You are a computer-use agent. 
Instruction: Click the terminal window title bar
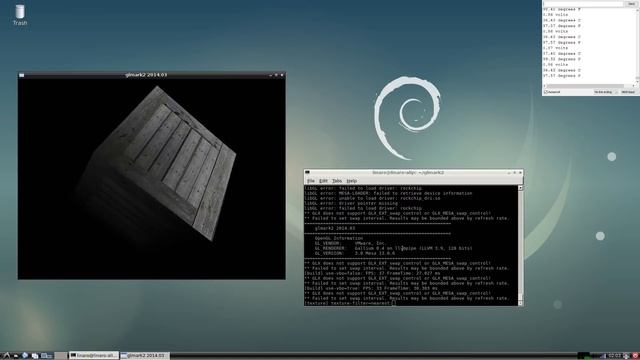point(413,173)
